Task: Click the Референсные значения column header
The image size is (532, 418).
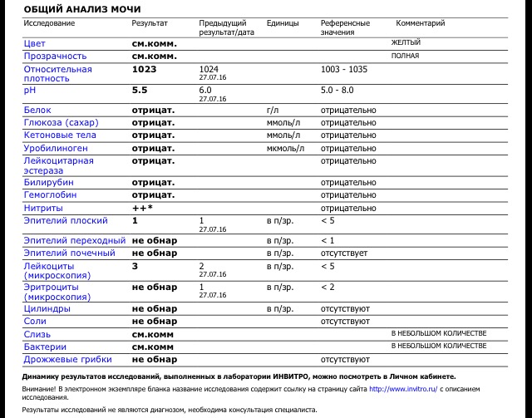Action: (345, 27)
